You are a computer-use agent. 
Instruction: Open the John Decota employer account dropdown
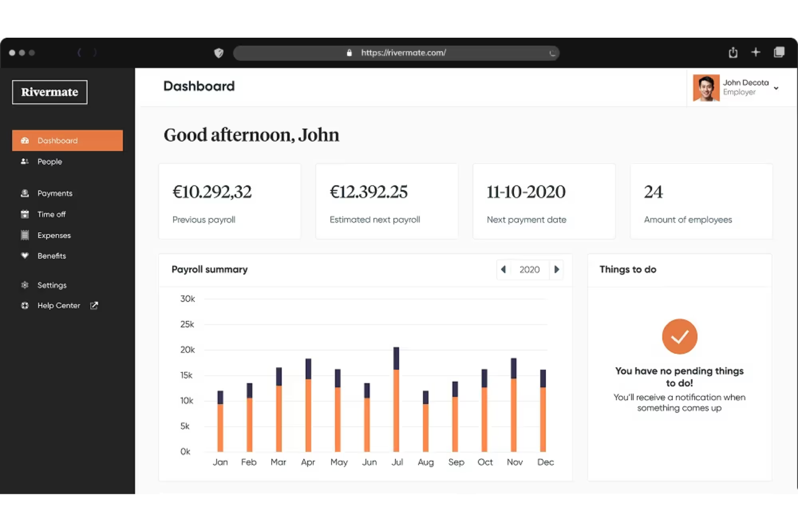776,88
